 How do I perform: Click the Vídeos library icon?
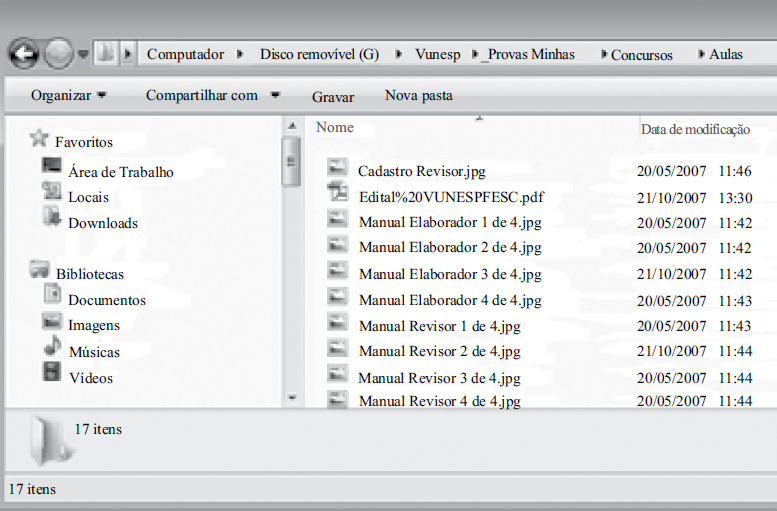52,375
